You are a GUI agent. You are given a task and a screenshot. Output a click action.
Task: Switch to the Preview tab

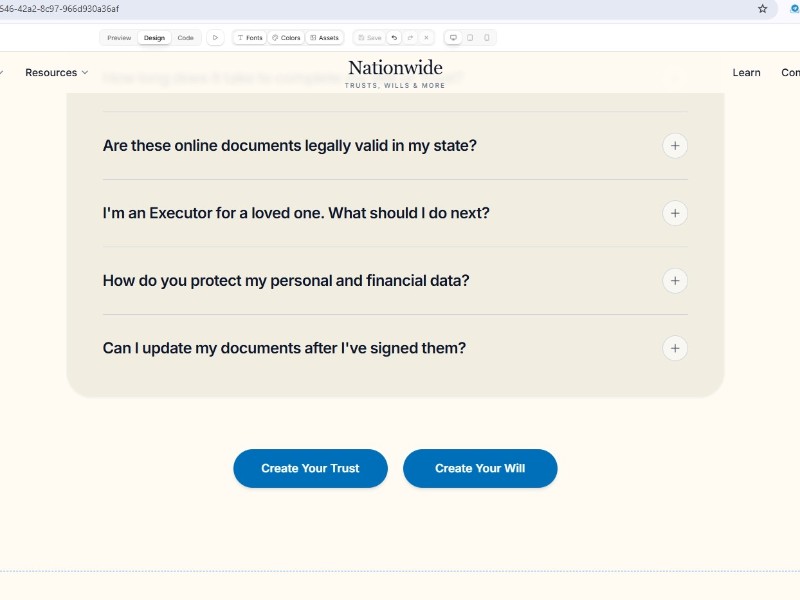pyautogui.click(x=118, y=37)
